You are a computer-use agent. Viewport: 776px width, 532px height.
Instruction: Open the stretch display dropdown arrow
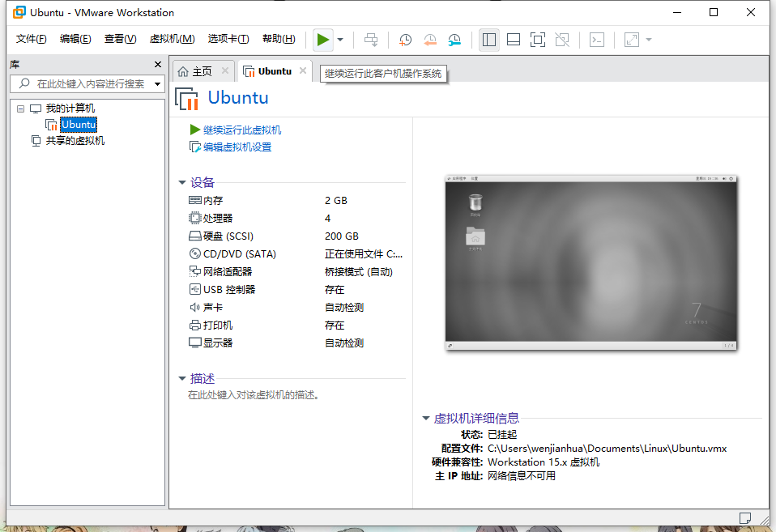point(649,40)
